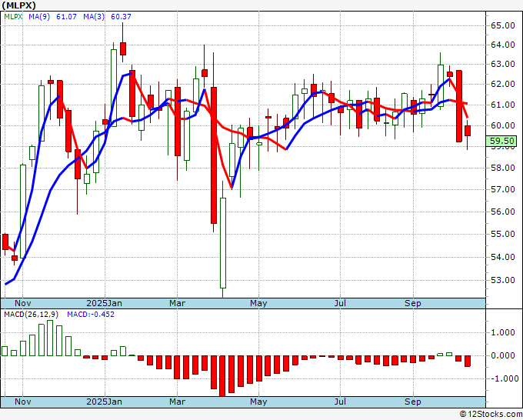Click the tallest green MACD histogram bar
The image size is (523, 420).
(x=50, y=338)
